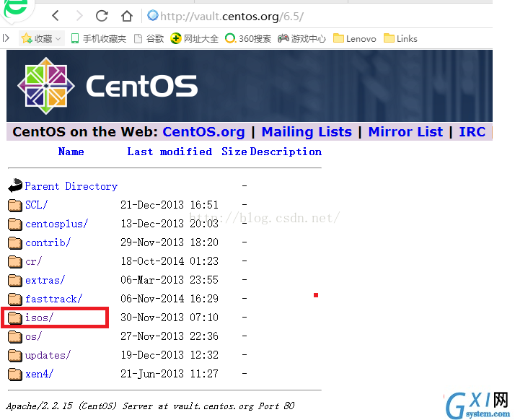
Task: Click the folder icon beside contrib/
Action: 14,243
